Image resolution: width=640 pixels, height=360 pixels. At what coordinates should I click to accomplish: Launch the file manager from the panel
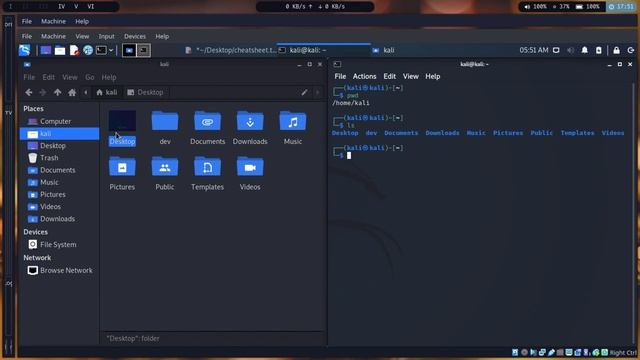click(x=60, y=50)
